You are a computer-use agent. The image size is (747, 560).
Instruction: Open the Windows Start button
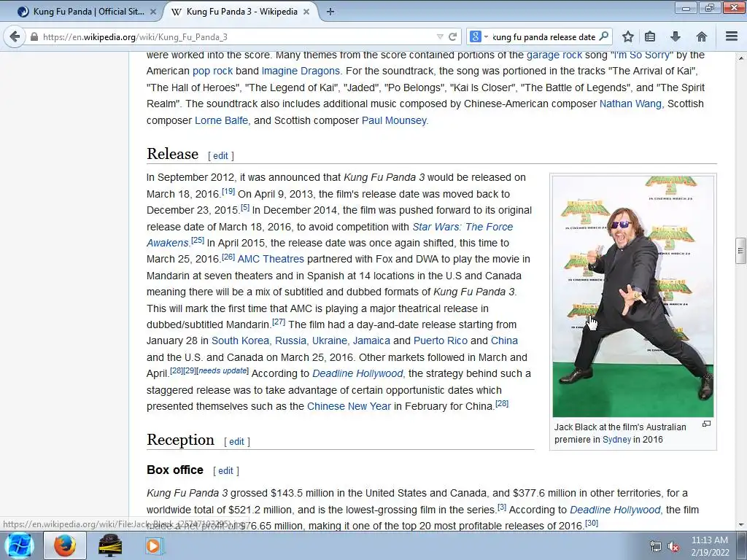[19, 545]
